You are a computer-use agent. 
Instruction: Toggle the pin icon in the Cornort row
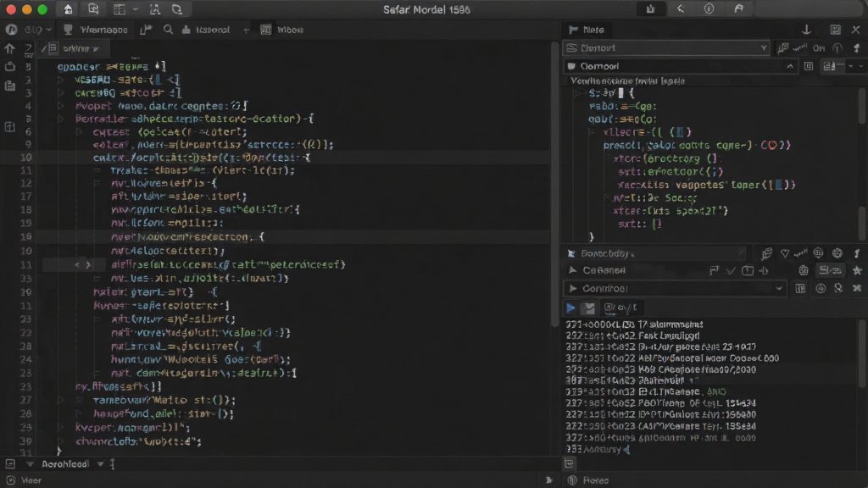click(x=857, y=48)
